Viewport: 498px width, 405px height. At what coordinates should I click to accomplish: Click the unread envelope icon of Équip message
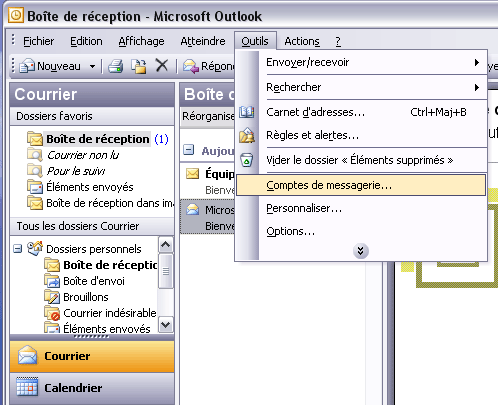point(192,173)
